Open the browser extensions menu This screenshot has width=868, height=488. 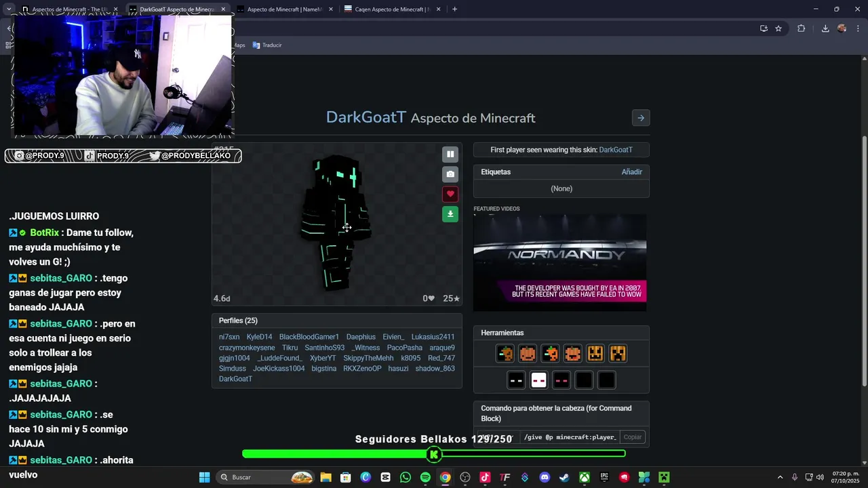click(801, 28)
